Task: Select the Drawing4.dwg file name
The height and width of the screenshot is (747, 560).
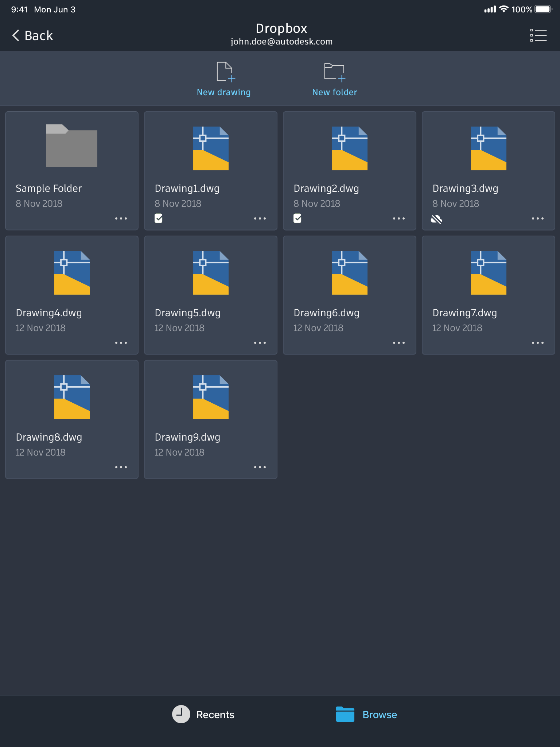Action: click(49, 313)
